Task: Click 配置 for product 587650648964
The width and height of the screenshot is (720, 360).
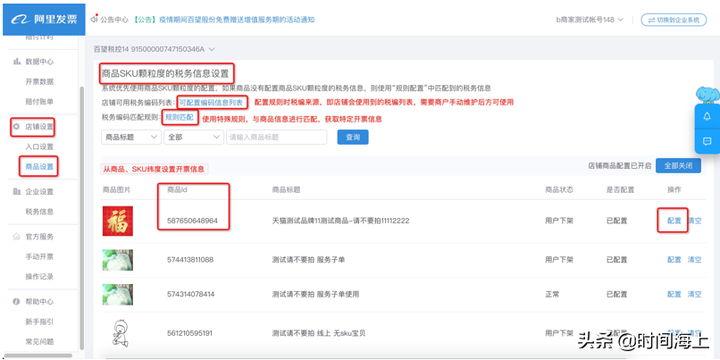Action: click(674, 221)
